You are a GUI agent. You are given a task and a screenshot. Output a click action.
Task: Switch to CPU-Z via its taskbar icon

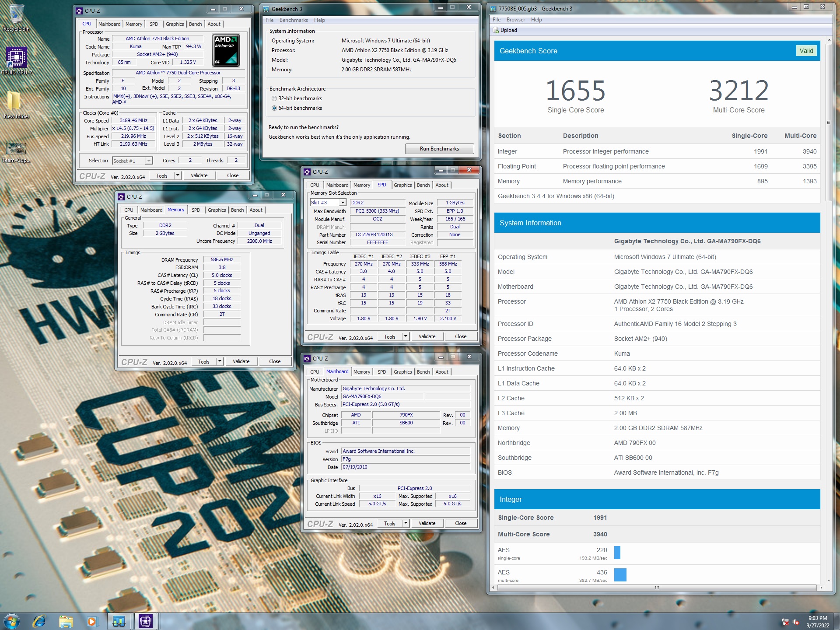click(146, 621)
